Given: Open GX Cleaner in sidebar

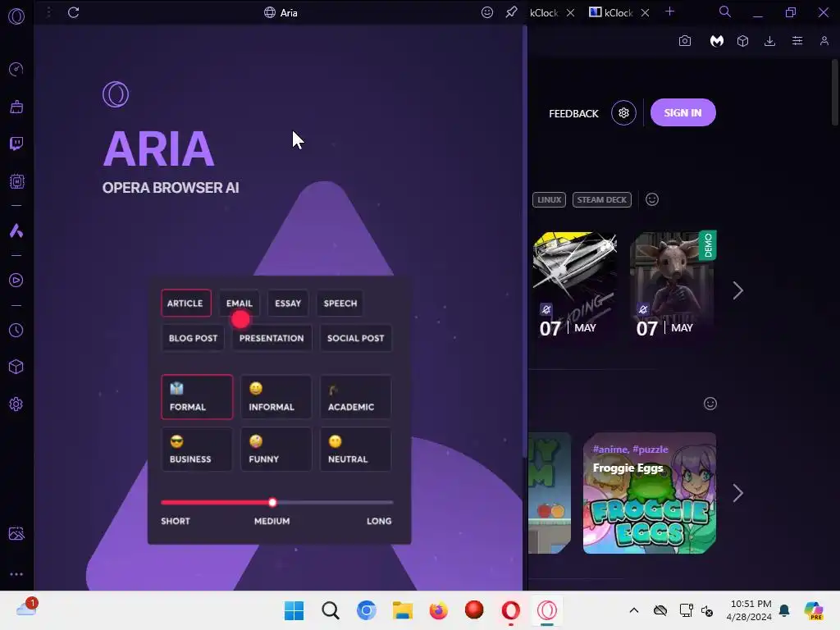Looking at the screenshot, I should pyautogui.click(x=16, y=107).
